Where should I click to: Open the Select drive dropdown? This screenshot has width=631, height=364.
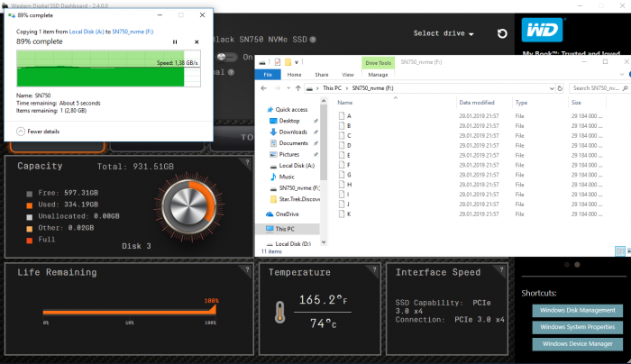pyautogui.click(x=444, y=33)
